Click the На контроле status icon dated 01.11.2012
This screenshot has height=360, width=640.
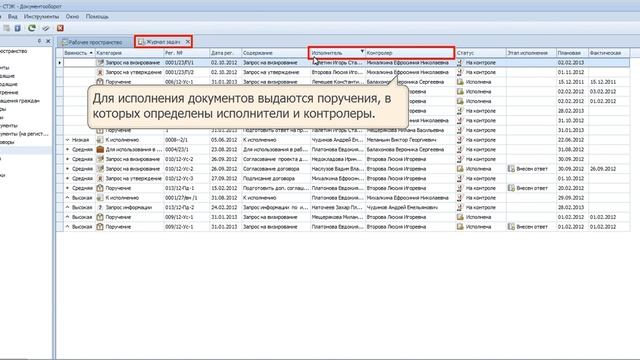460,72
